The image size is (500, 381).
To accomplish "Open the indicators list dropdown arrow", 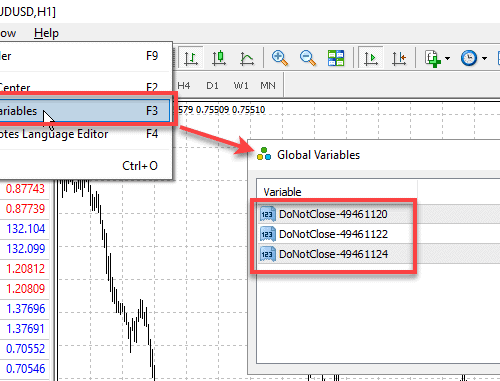I will pyautogui.click(x=447, y=58).
